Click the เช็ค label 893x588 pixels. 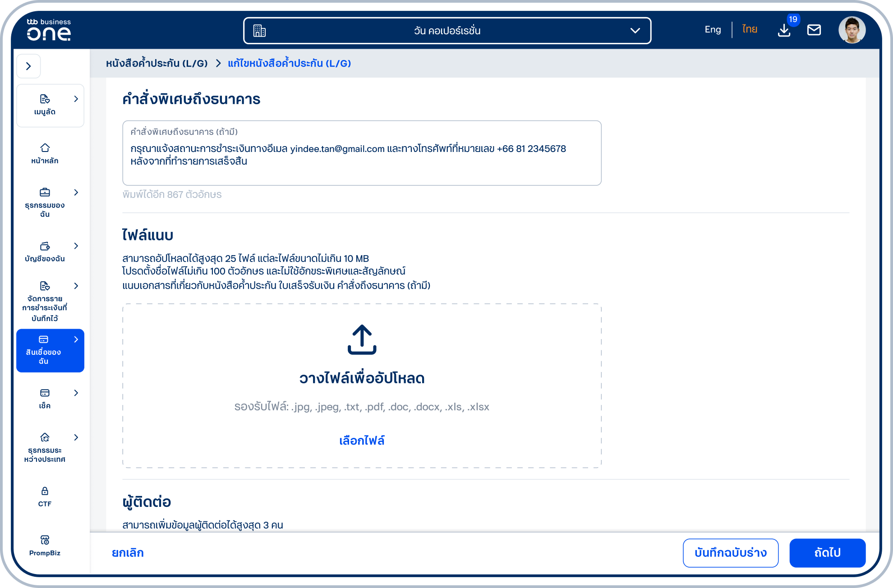point(45,406)
